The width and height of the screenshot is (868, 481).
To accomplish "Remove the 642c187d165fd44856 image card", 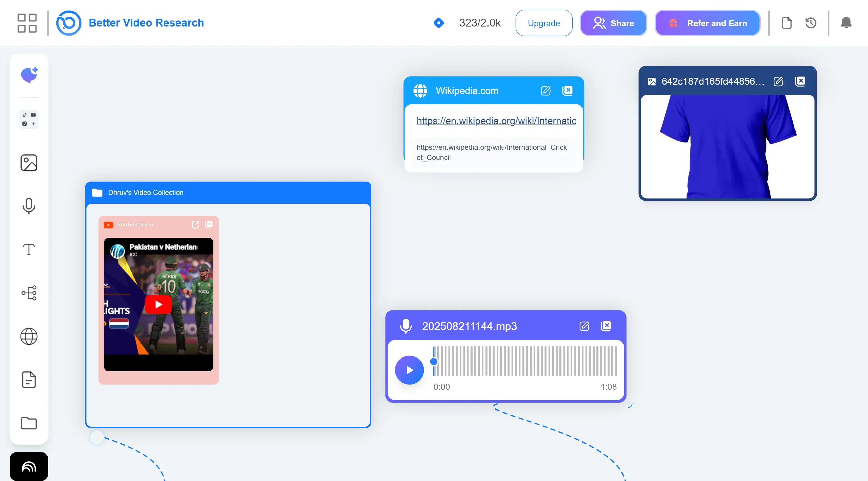I will [800, 81].
